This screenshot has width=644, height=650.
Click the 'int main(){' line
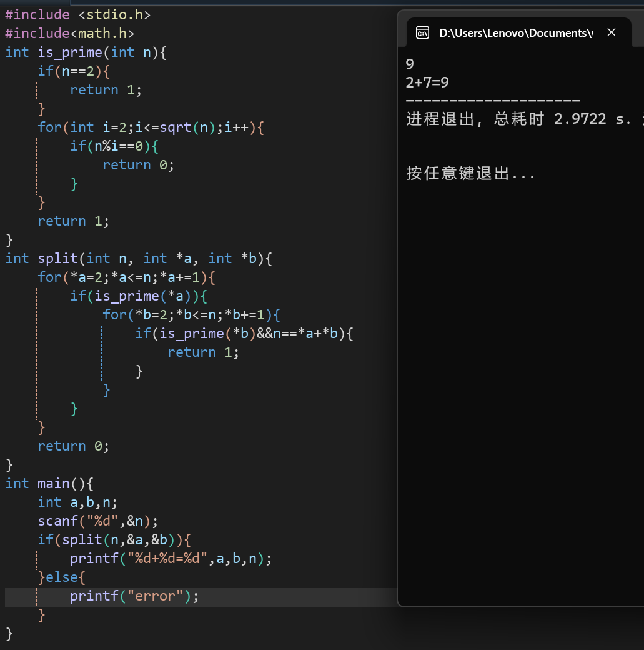pyautogui.click(x=49, y=483)
